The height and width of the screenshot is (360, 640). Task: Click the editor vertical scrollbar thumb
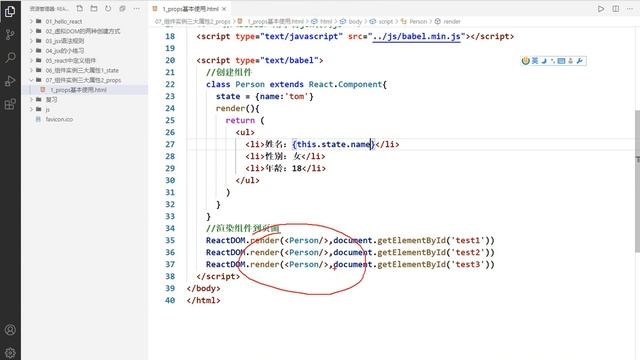637,181
